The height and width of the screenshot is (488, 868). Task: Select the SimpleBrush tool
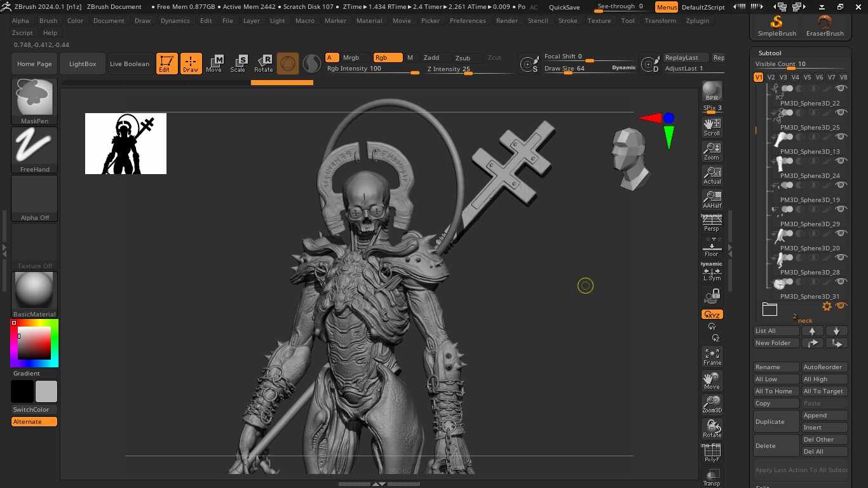776,25
